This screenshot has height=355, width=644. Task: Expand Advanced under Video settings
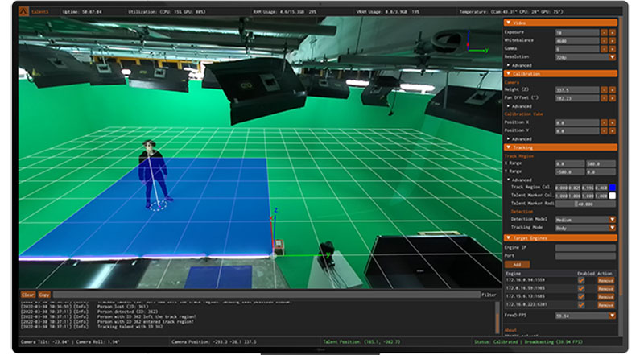click(519, 65)
